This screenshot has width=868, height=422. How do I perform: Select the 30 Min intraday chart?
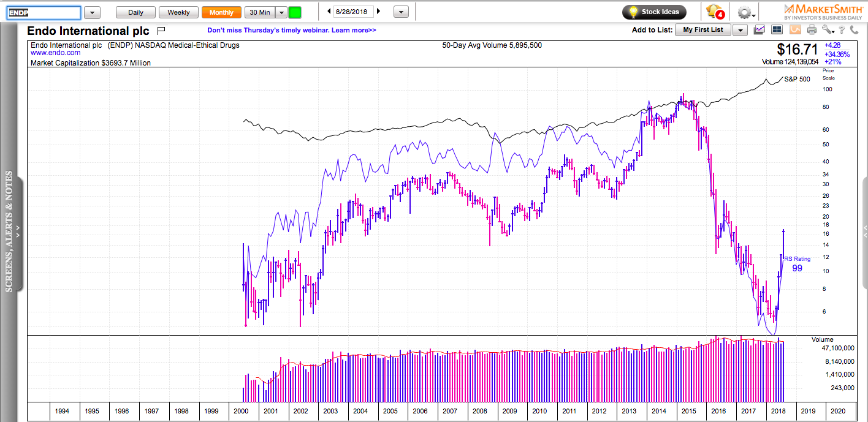(x=259, y=12)
